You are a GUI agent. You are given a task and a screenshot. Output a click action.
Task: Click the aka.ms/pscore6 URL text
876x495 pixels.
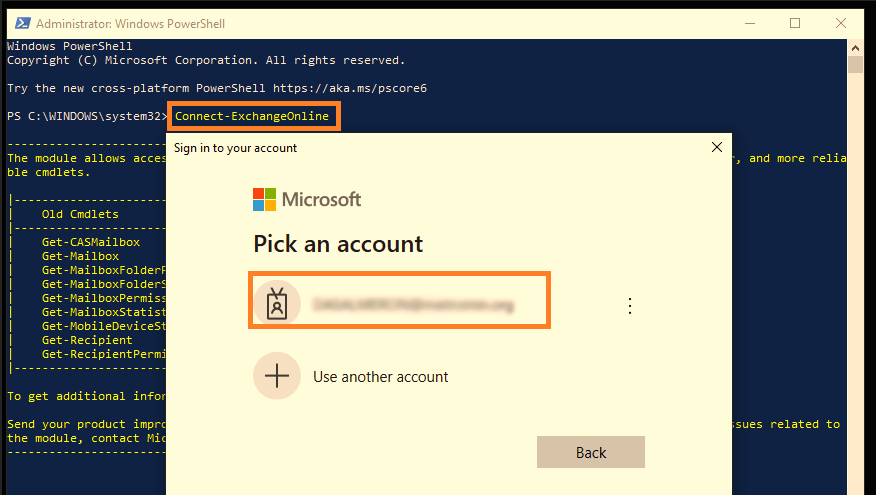tap(350, 88)
